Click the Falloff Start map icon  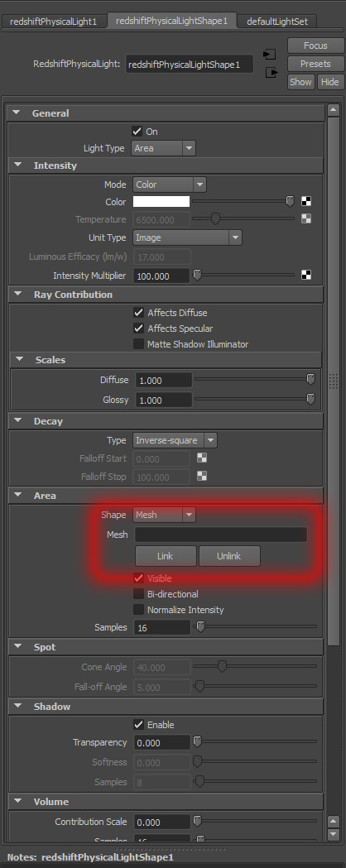(202, 458)
